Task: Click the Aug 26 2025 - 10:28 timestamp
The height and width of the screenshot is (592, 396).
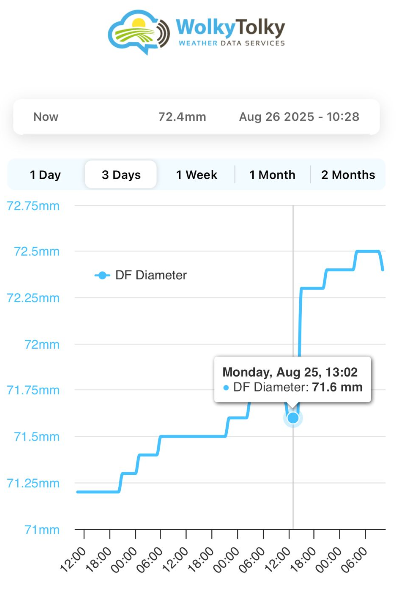Action: coord(299,117)
